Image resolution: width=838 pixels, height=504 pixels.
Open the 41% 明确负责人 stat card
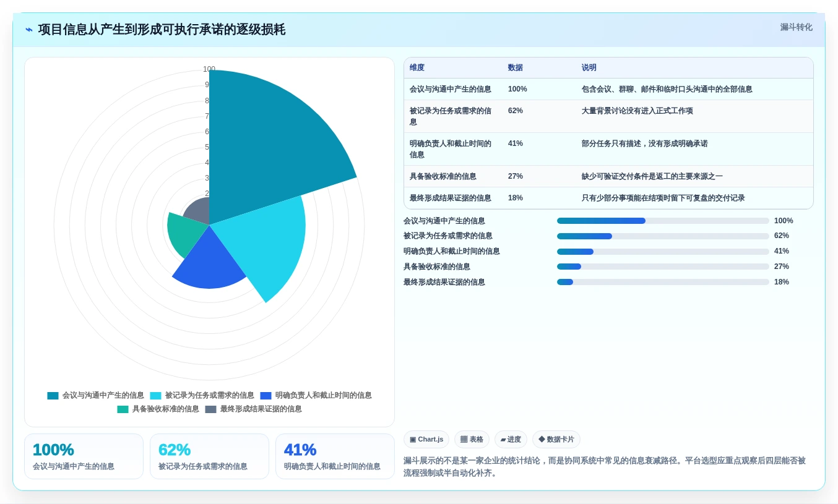click(x=335, y=456)
